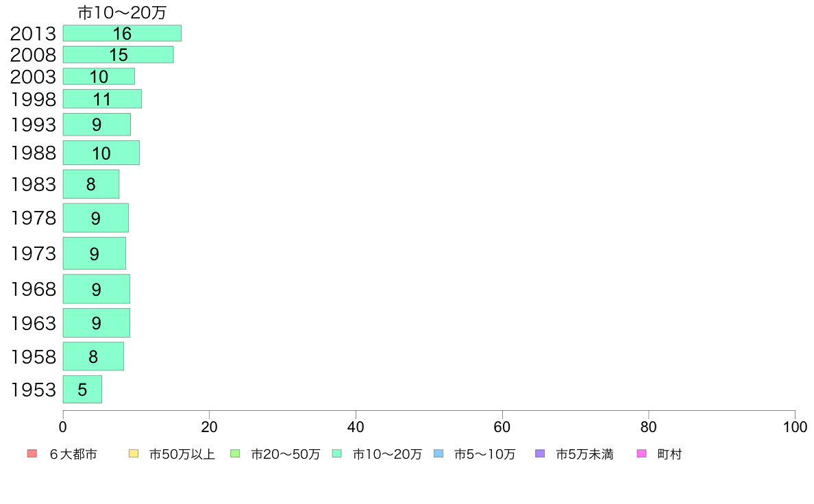Select the 2013 bar showing 16

click(122, 34)
